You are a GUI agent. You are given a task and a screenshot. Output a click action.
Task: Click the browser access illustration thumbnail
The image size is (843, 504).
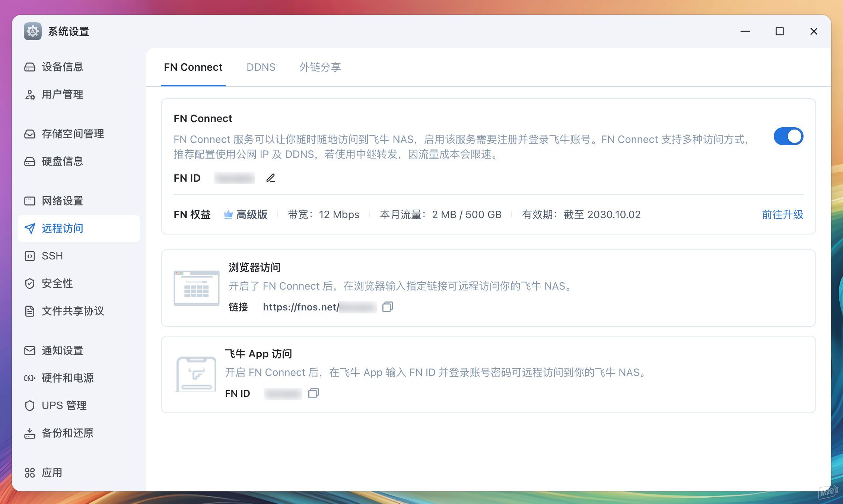tap(196, 288)
